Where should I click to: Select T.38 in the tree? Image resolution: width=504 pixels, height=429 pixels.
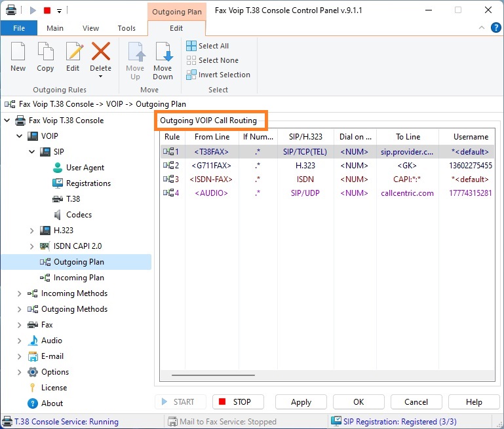tap(66, 199)
